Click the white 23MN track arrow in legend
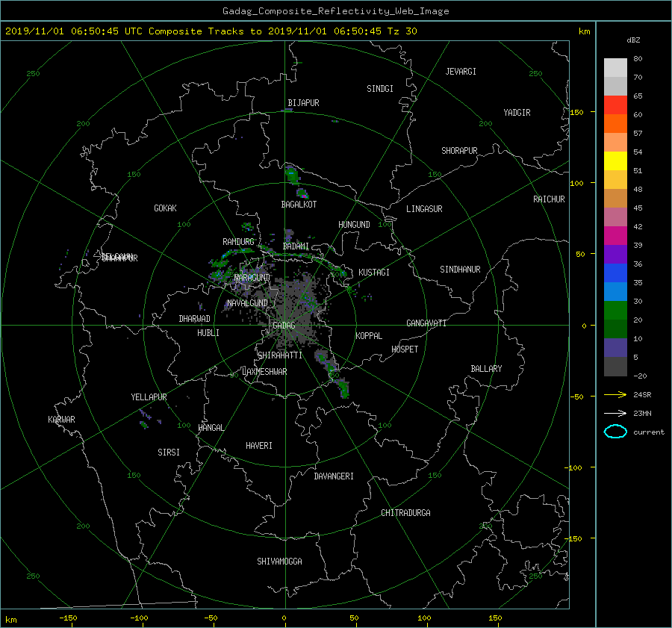This screenshot has width=672, height=628. 615,413
